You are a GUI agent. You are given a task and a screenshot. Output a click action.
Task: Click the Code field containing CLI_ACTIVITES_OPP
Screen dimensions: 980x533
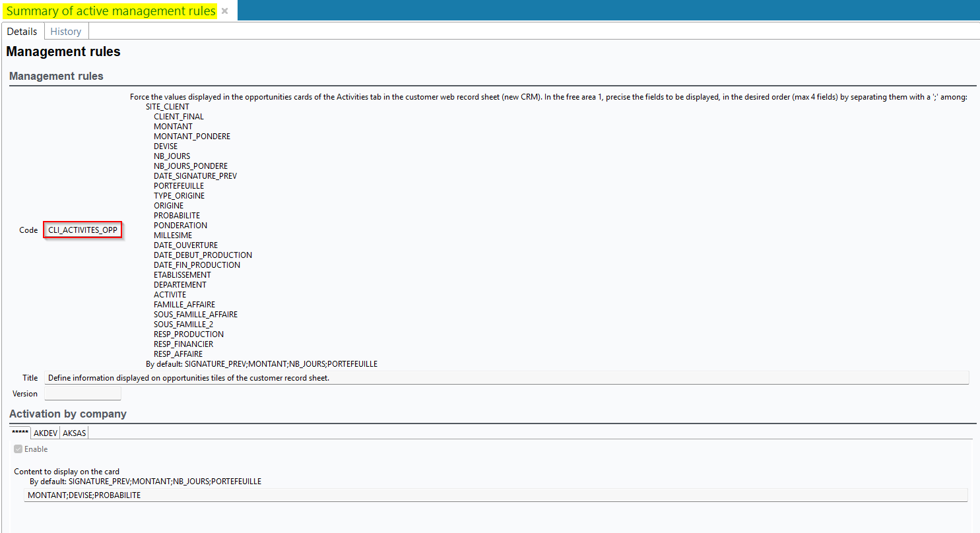(82, 230)
